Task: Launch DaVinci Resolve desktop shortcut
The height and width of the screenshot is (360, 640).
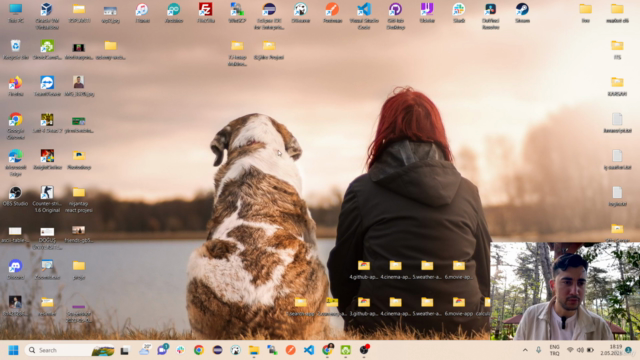Action: pos(491,16)
